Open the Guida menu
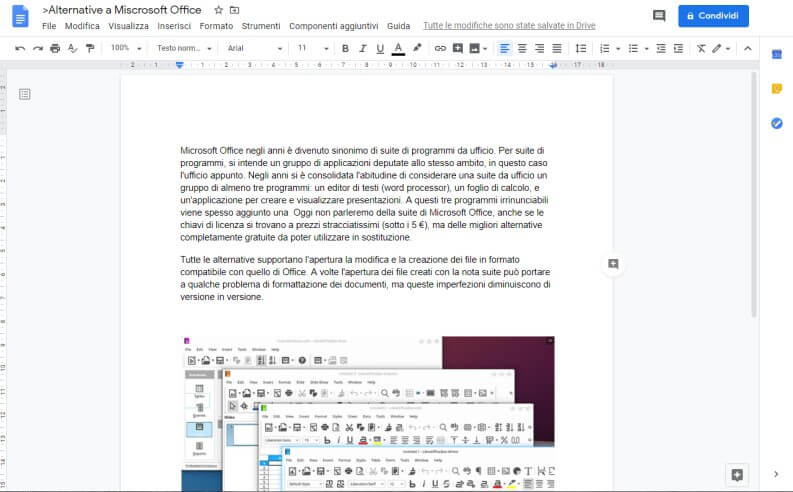793x492 pixels. tap(399, 26)
